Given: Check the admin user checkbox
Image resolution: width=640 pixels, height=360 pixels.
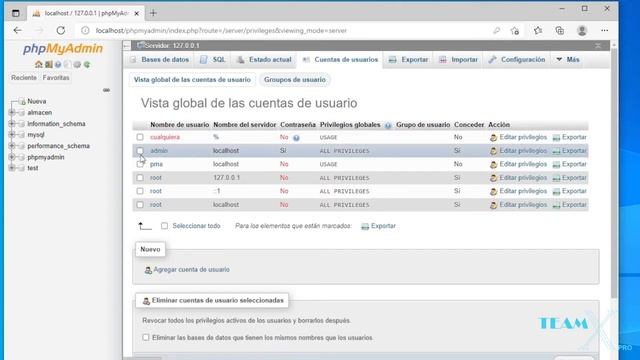Looking at the screenshot, I should (140, 151).
